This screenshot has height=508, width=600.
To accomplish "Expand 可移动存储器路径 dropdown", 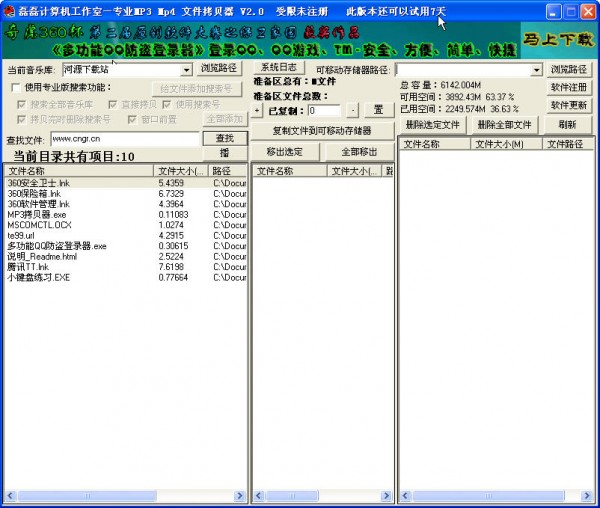I will (x=536, y=70).
